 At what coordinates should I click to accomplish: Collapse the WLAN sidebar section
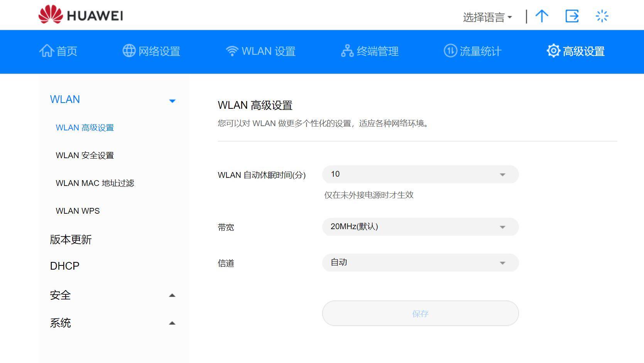172,101
